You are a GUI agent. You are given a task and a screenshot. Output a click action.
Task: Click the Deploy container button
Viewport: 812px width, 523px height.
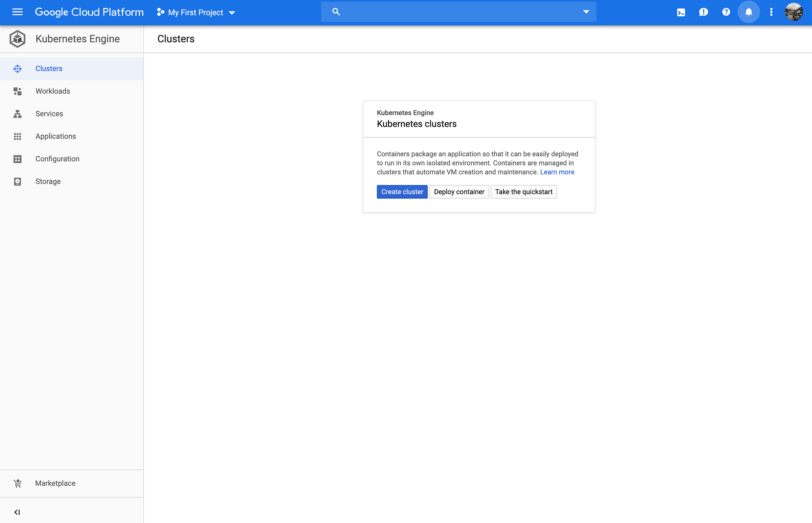click(x=459, y=192)
